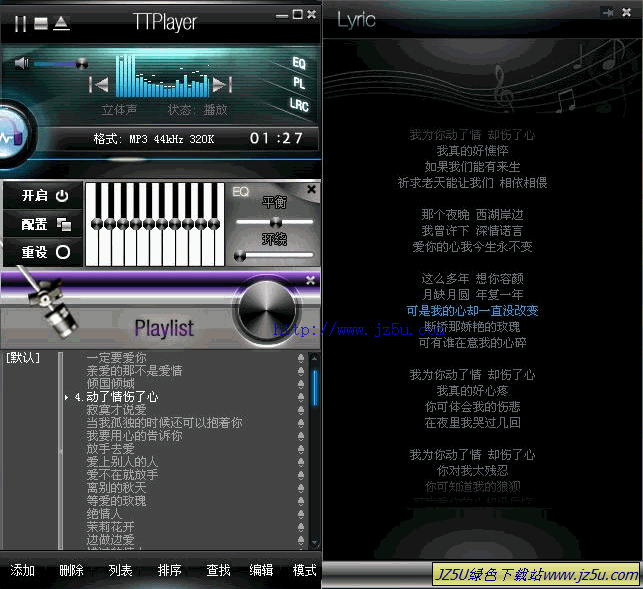Select song 绝情人

pyautogui.click(x=104, y=514)
